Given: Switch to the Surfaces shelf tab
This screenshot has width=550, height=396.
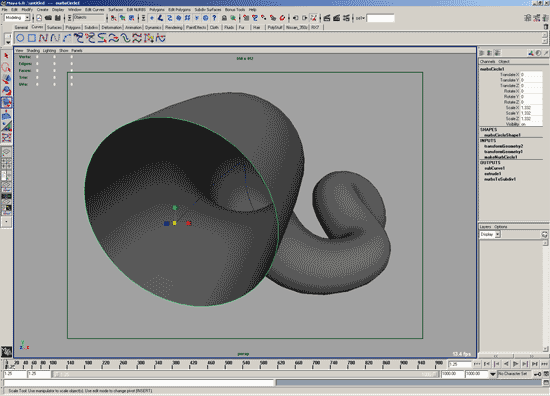Looking at the screenshot, I should pyautogui.click(x=54, y=27).
